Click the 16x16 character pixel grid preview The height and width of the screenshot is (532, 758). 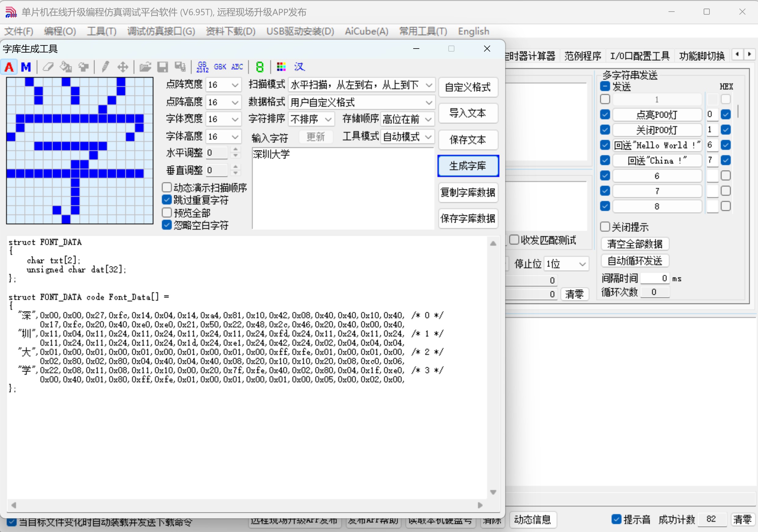[x=80, y=151]
